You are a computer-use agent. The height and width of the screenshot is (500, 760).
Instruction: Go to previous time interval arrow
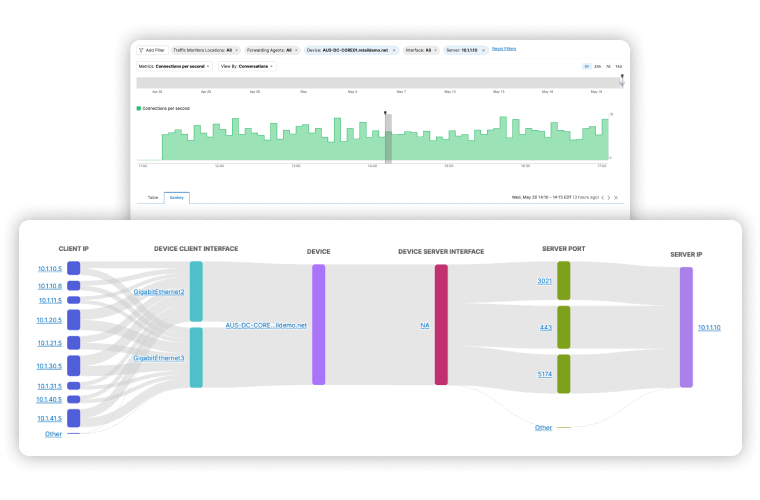pos(602,198)
